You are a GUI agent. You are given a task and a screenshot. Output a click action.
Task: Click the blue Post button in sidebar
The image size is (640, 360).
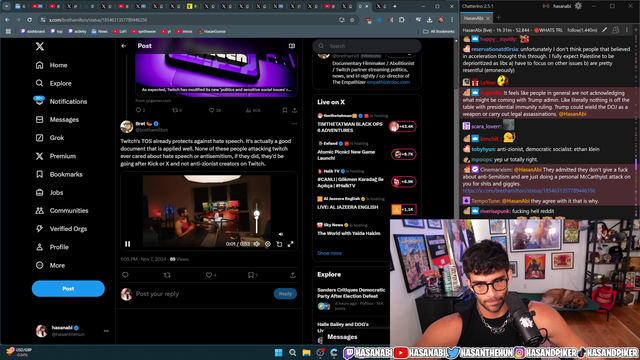[x=68, y=289]
